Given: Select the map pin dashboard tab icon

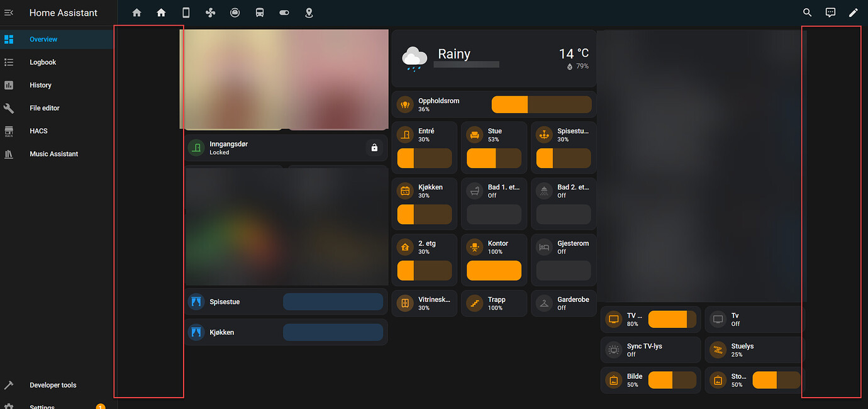Looking at the screenshot, I should coord(309,12).
